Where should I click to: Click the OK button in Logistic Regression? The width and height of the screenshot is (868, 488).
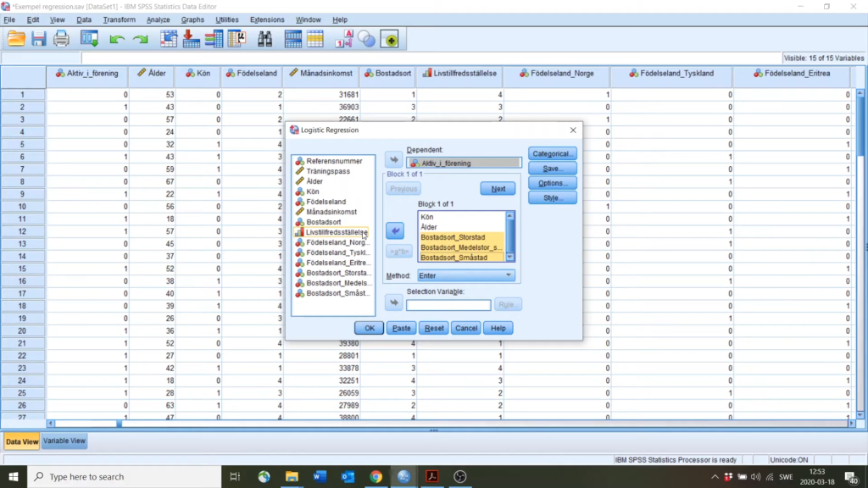(x=370, y=328)
